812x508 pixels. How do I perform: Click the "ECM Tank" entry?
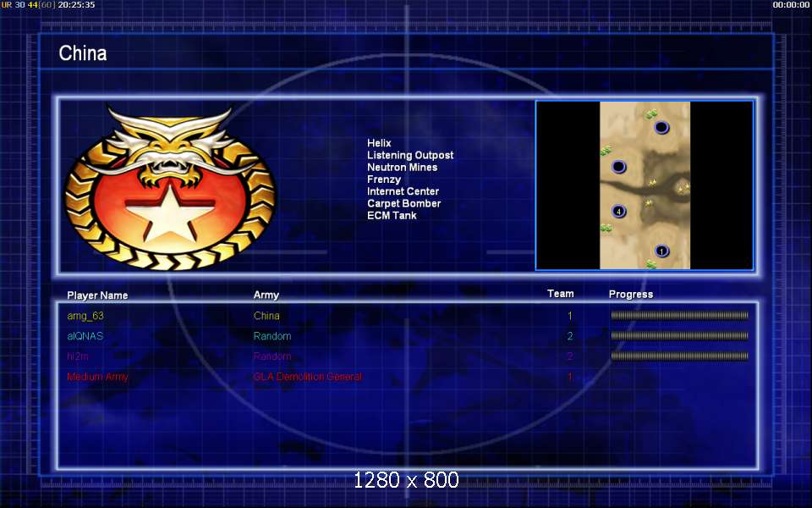click(x=392, y=216)
